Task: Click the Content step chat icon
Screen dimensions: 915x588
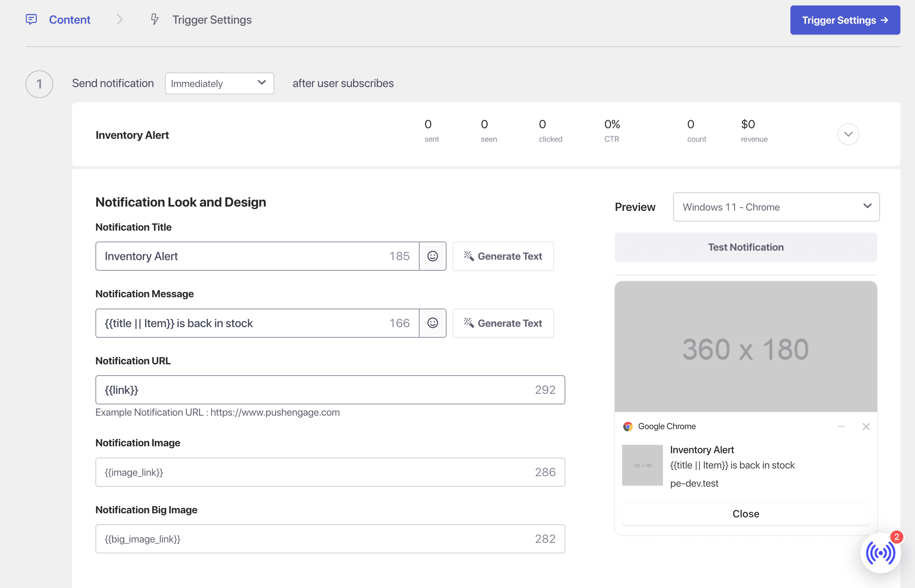Action: pos(31,19)
